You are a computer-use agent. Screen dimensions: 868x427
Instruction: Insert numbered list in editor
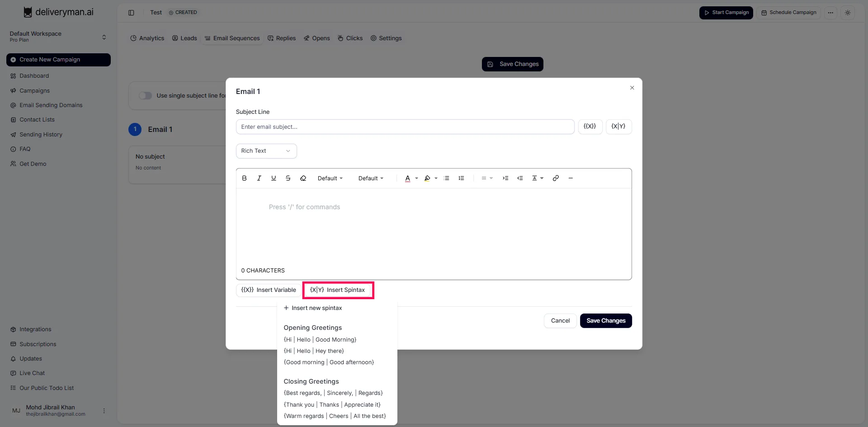(461, 178)
